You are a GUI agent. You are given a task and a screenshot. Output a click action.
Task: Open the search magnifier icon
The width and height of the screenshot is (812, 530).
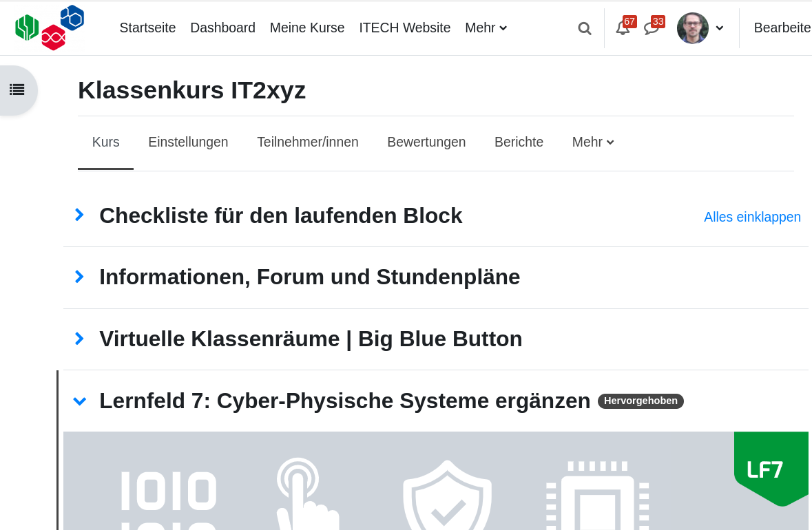585,28
